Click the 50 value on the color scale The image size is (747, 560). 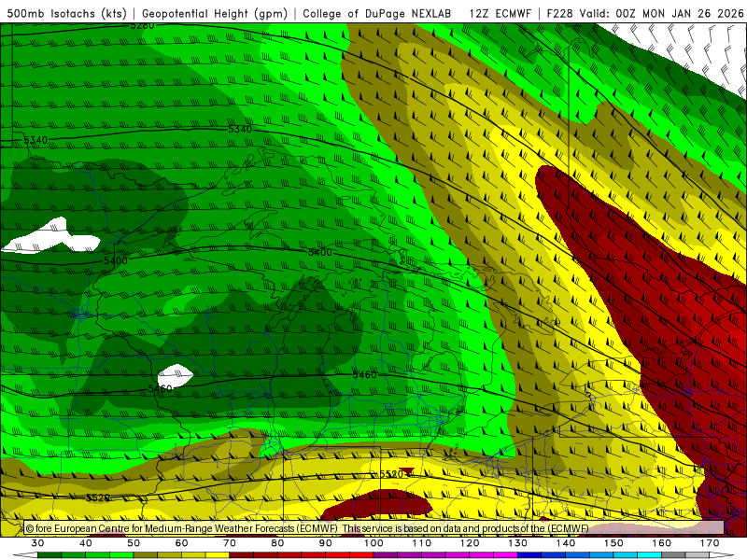[x=134, y=543]
